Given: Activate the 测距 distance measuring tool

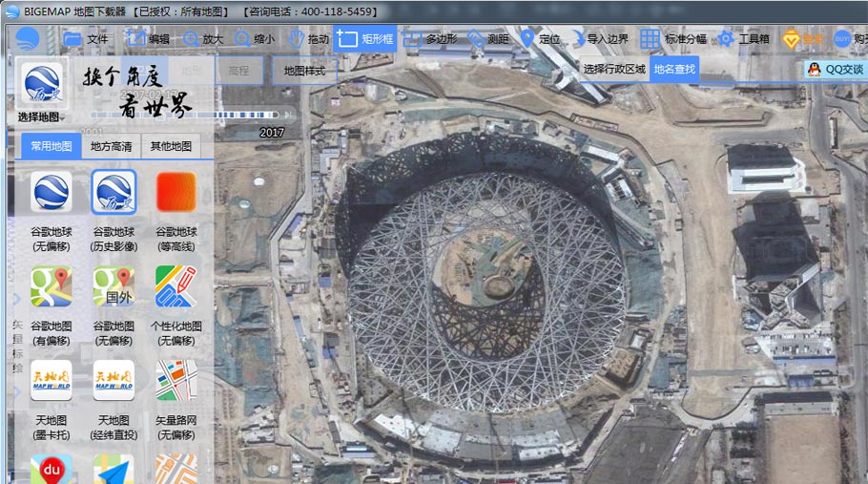Looking at the screenshot, I should point(487,39).
